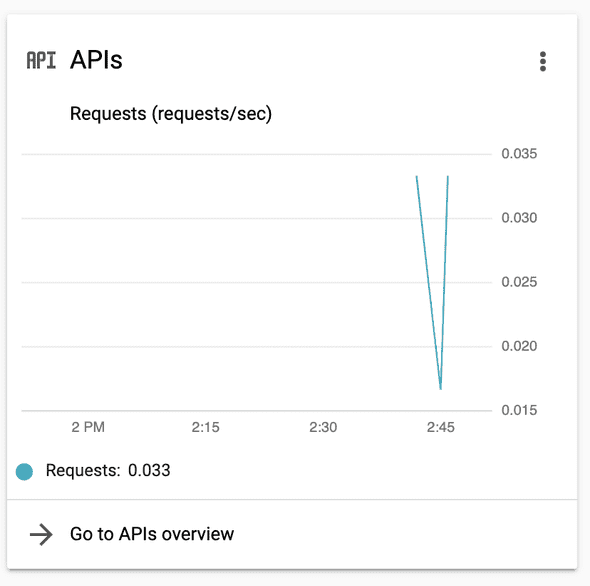
Task: Go to APIs overview link
Action: pos(152,534)
